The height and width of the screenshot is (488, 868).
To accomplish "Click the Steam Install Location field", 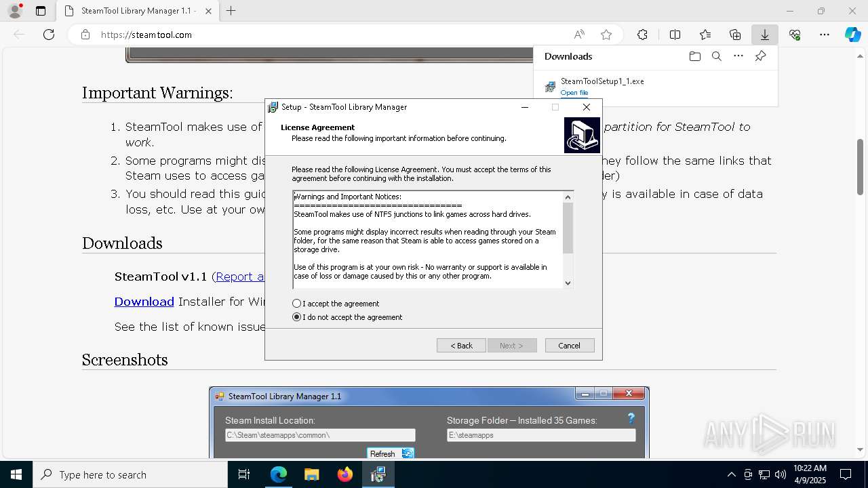I will pyautogui.click(x=320, y=435).
